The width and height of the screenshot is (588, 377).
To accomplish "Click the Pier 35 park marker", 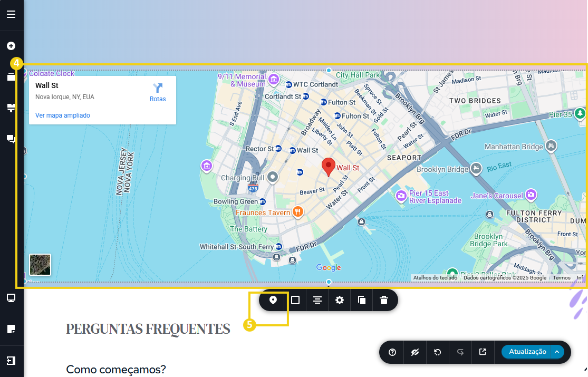I will click(x=580, y=113).
